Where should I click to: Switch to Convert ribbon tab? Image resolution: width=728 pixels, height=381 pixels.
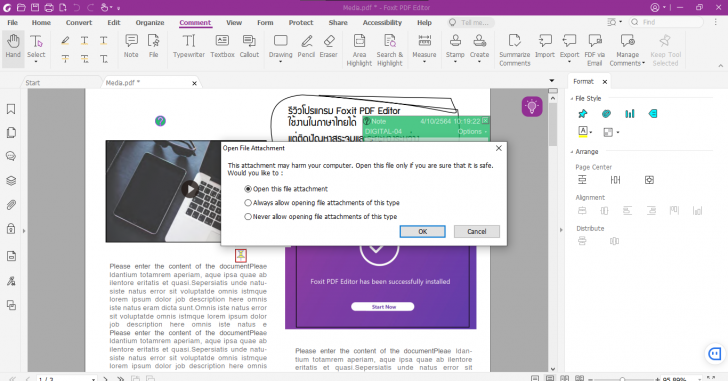click(79, 23)
